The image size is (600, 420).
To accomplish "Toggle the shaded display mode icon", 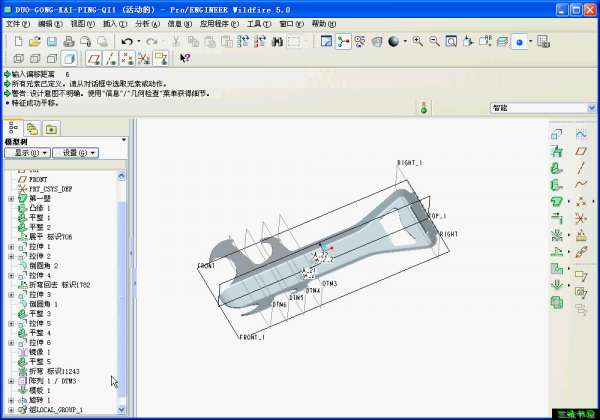I will coord(66,58).
